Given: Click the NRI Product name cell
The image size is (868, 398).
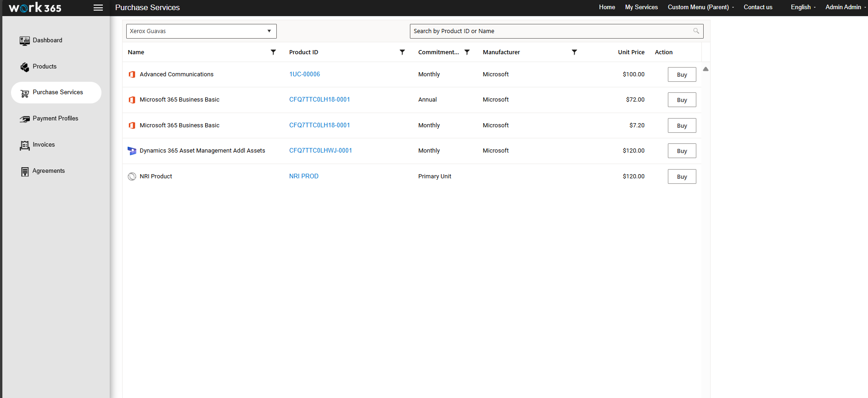Looking at the screenshot, I should (156, 176).
